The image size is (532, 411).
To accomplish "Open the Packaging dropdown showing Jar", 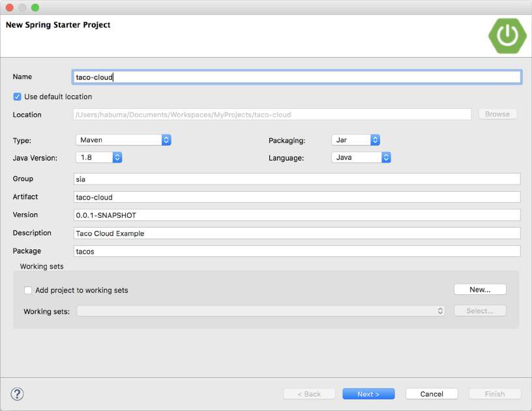I will [355, 140].
